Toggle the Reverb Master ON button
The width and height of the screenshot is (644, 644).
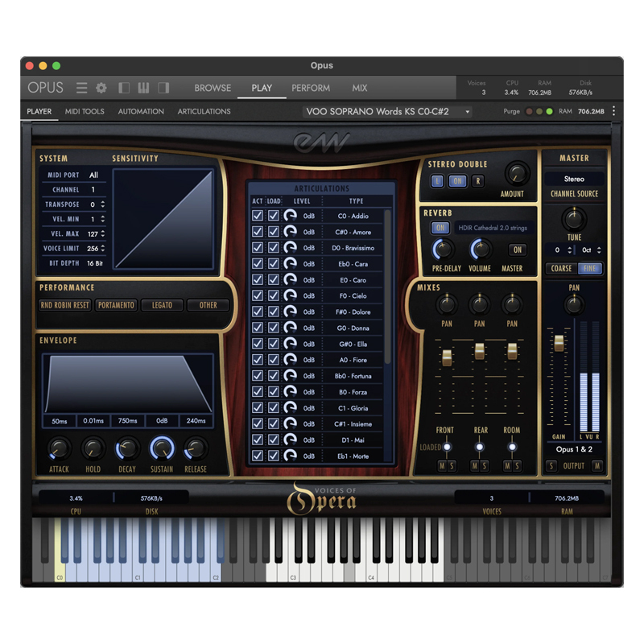pyautogui.click(x=517, y=250)
